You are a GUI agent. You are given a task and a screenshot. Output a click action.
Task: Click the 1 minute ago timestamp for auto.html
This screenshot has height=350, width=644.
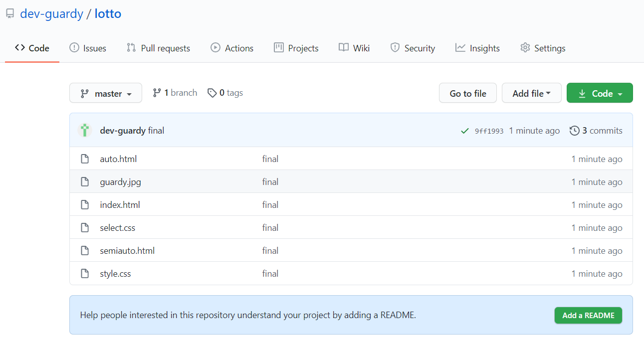pyautogui.click(x=597, y=159)
